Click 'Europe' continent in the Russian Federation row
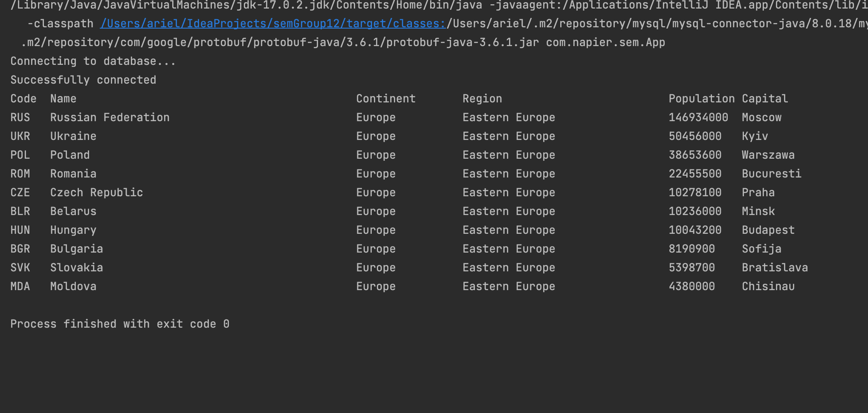Viewport: 868px width, 413px height. (376, 117)
